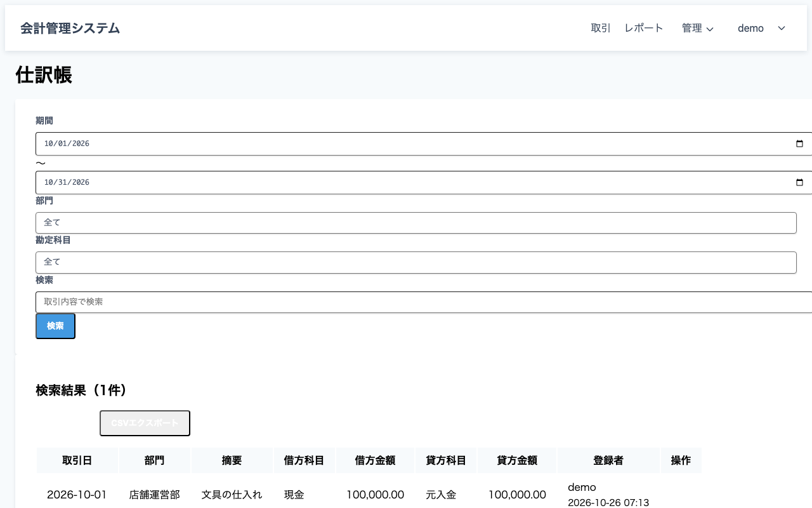812x508 pixels.
Task: Open calendar picker on end date 10/31/2026
Action: coord(799,182)
